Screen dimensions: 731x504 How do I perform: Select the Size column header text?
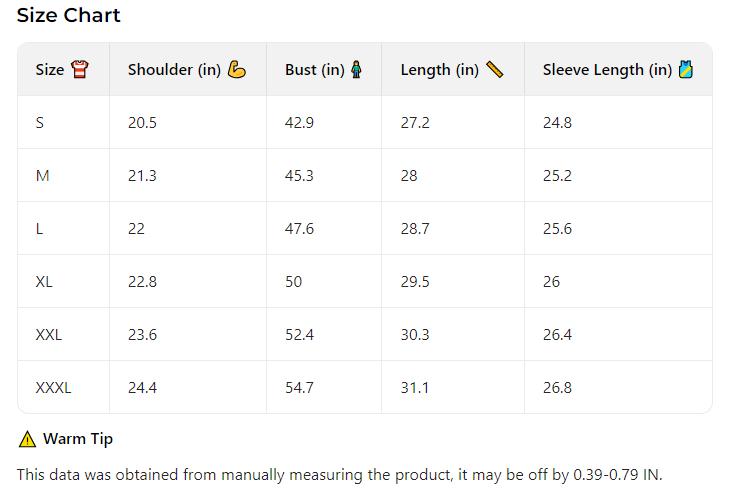click(49, 70)
